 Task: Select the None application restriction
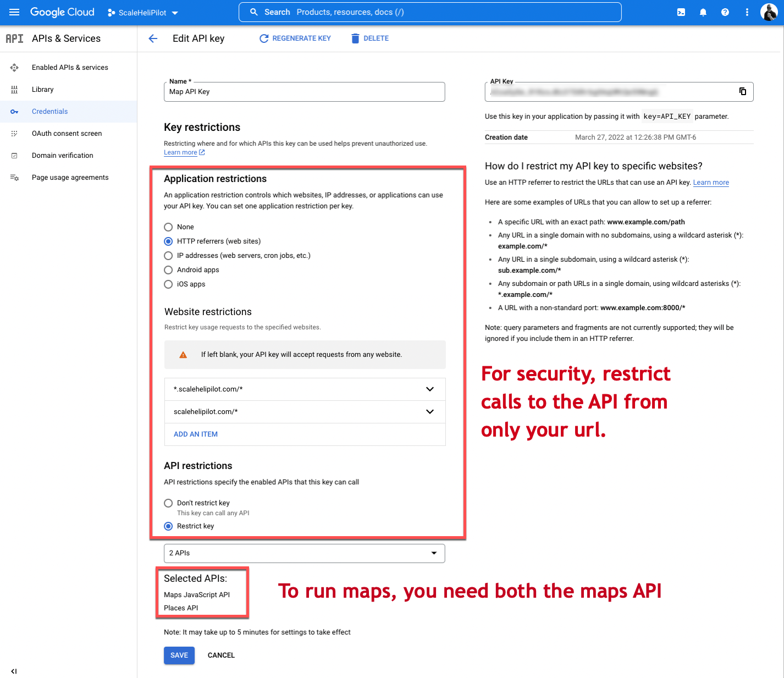click(168, 227)
